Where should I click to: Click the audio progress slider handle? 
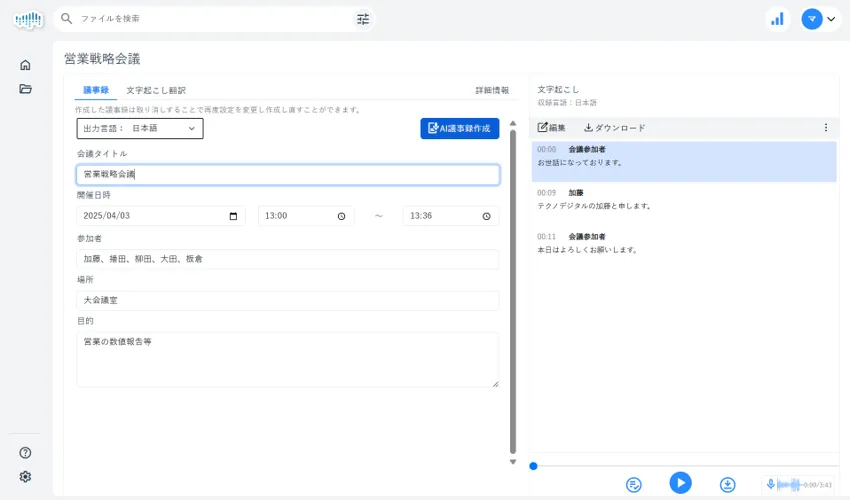(x=533, y=466)
